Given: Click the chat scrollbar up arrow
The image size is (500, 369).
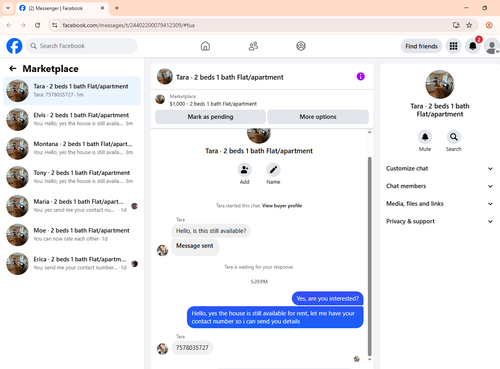Looking at the screenshot, I should click(369, 132).
